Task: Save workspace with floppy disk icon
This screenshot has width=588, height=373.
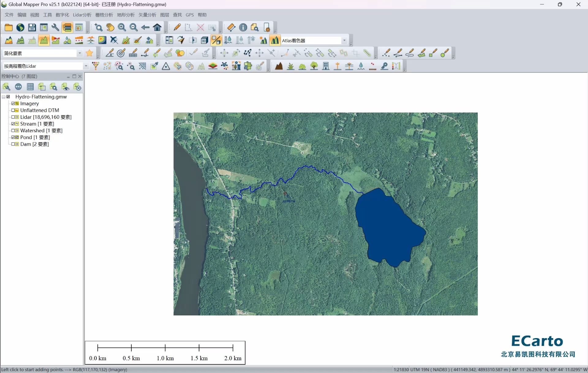Action: 32,28
